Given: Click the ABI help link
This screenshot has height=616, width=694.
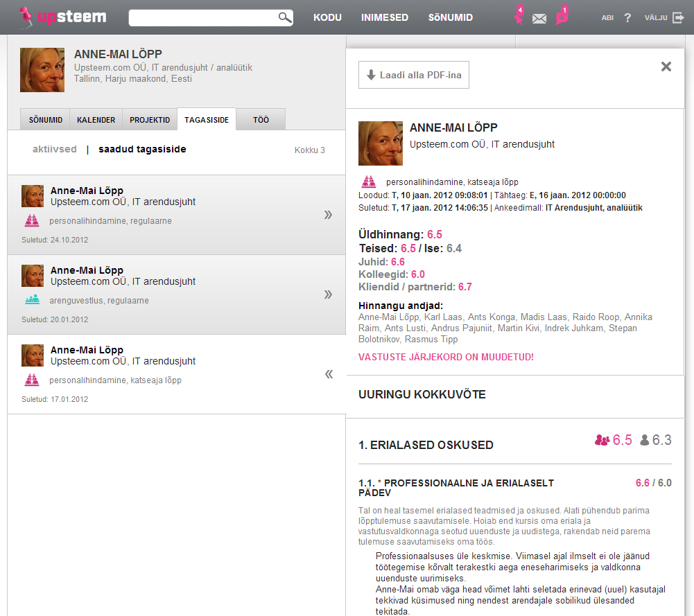Looking at the screenshot, I should pyautogui.click(x=607, y=18).
